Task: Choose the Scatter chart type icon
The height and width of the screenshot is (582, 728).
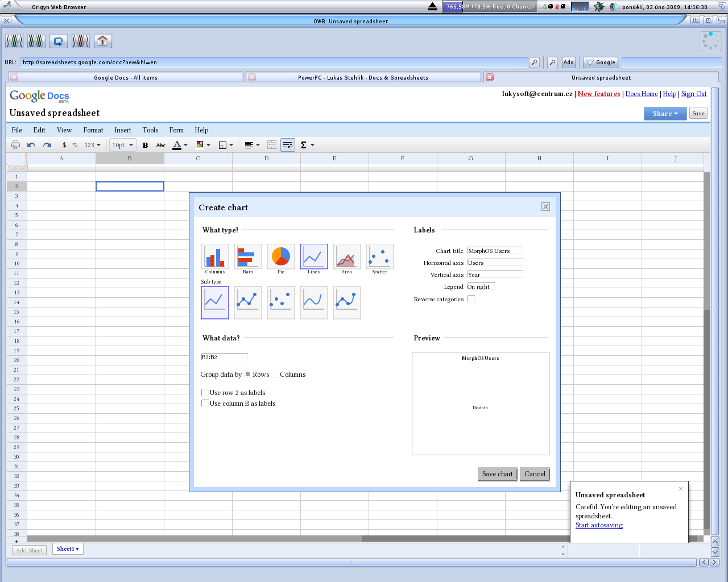Action: [380, 256]
